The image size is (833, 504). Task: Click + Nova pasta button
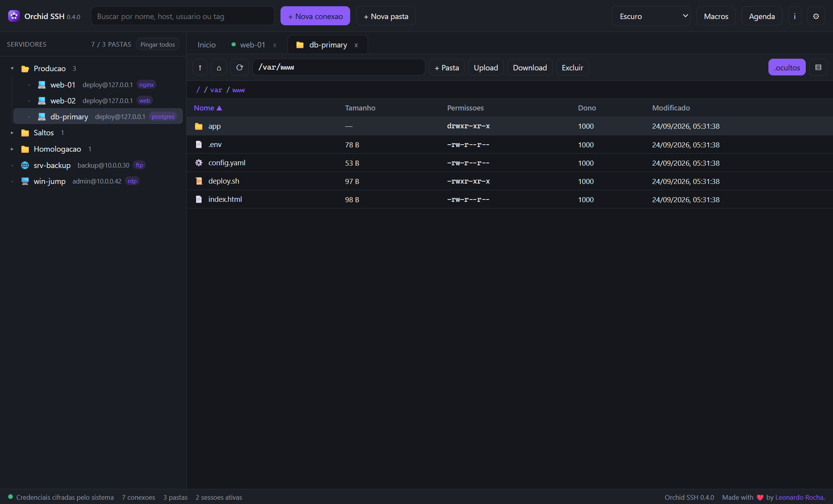point(386,16)
